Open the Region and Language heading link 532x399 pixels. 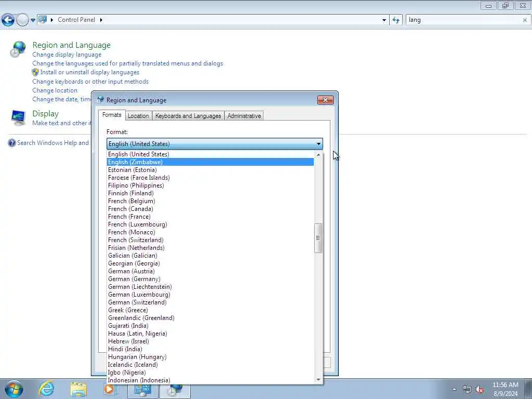[71, 45]
